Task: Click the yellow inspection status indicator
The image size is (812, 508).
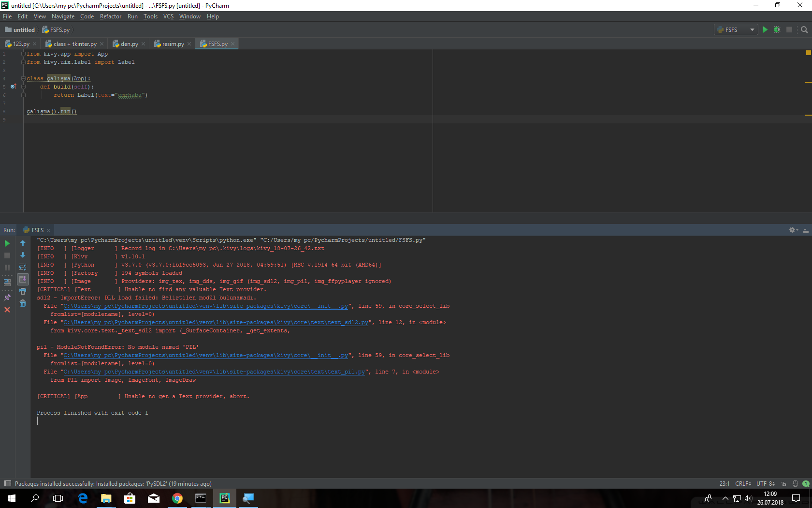Action: (808, 53)
